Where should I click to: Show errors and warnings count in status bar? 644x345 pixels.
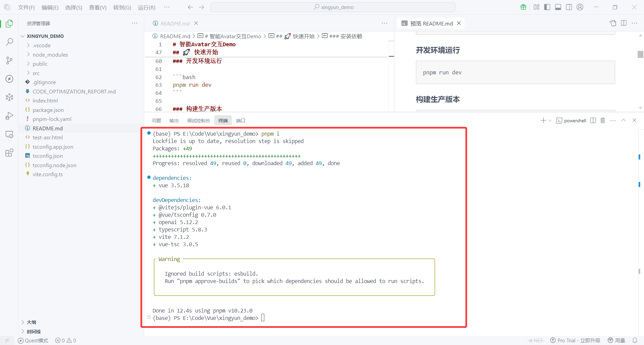click(x=66, y=340)
